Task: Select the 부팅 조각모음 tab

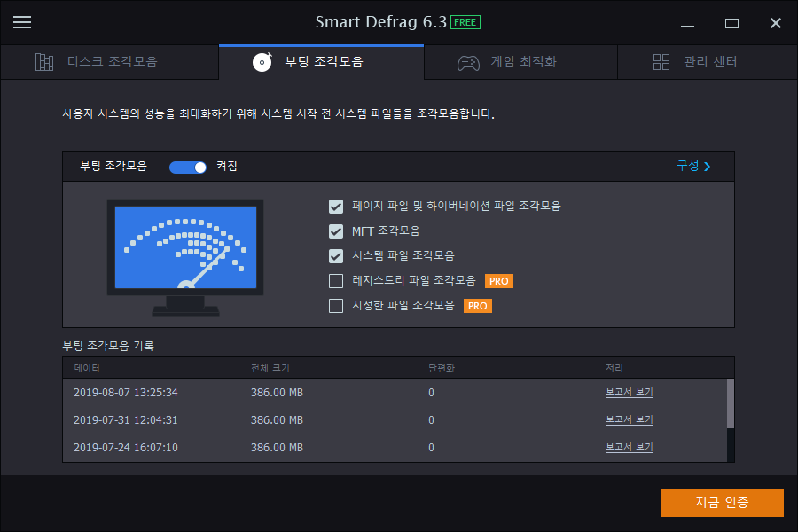Action: tap(321, 62)
